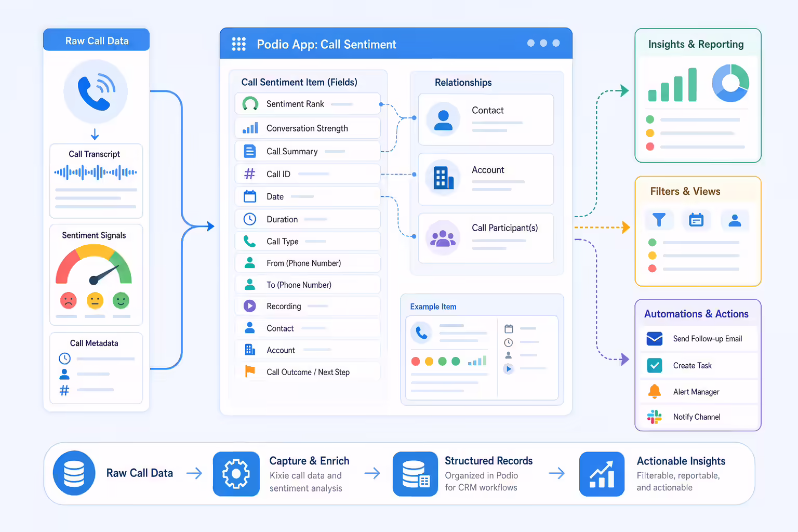Click the Example Item heading
This screenshot has width=798, height=532.
433,307
